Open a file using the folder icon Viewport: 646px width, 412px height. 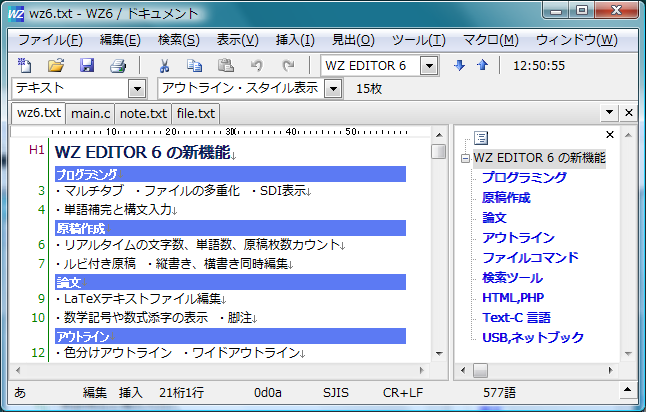[56, 65]
